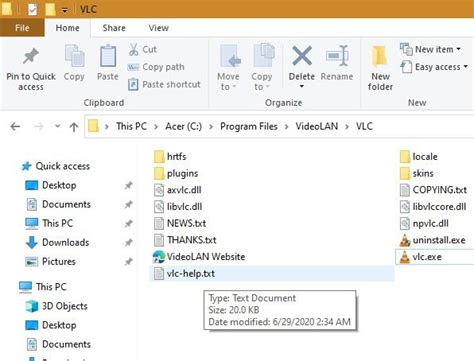Select the plugins folder

pyautogui.click(x=176, y=173)
